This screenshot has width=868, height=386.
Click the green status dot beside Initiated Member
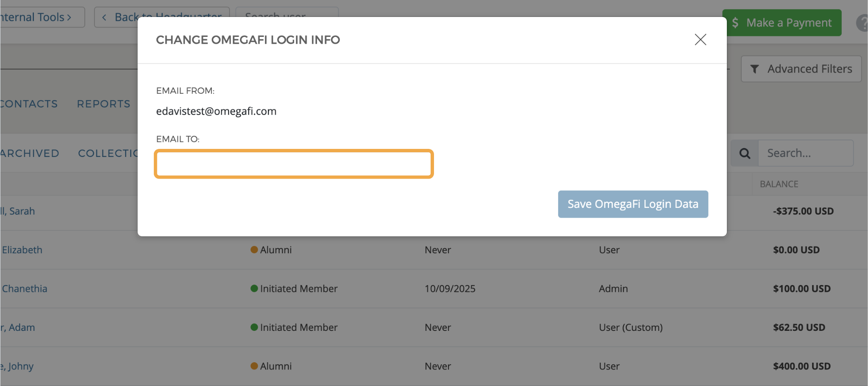tap(253, 288)
